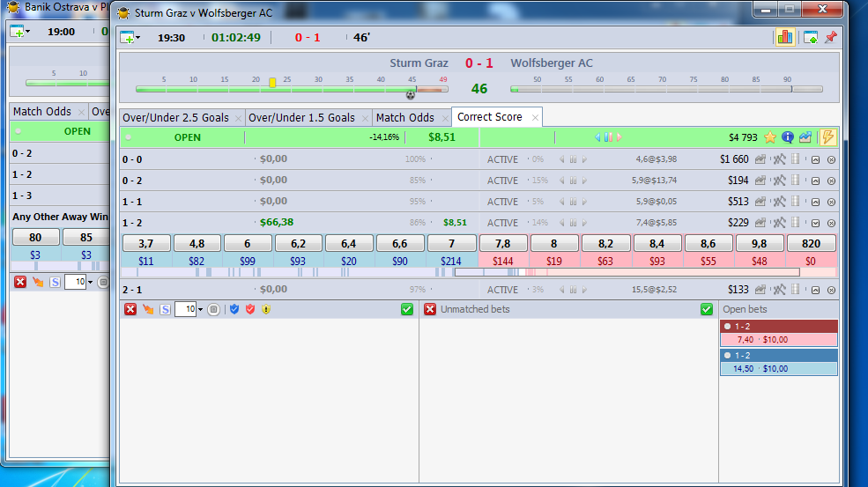Toggle the dot on the red 1 - 2 open bet
Viewport: 868px width, 487px height.
[727, 327]
